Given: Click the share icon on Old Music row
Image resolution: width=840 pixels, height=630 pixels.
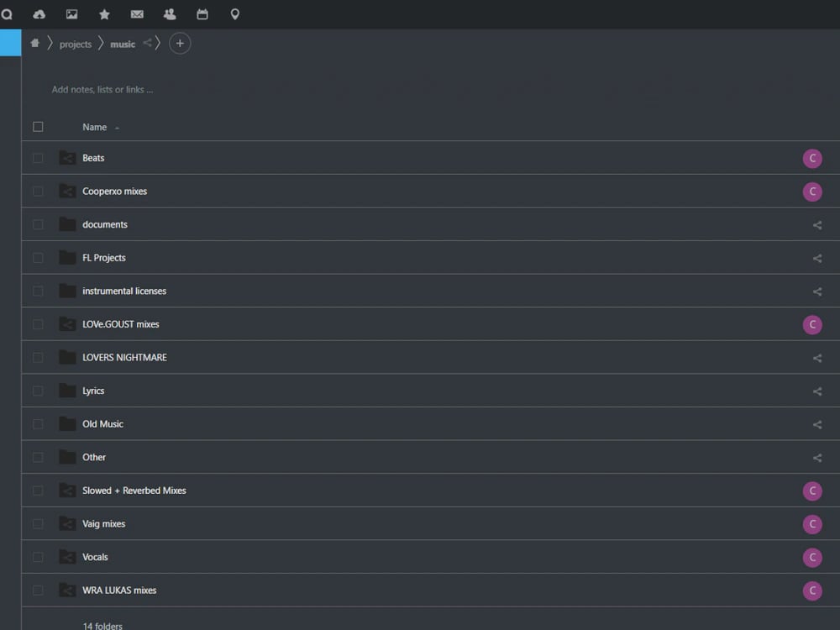Looking at the screenshot, I should pos(817,424).
